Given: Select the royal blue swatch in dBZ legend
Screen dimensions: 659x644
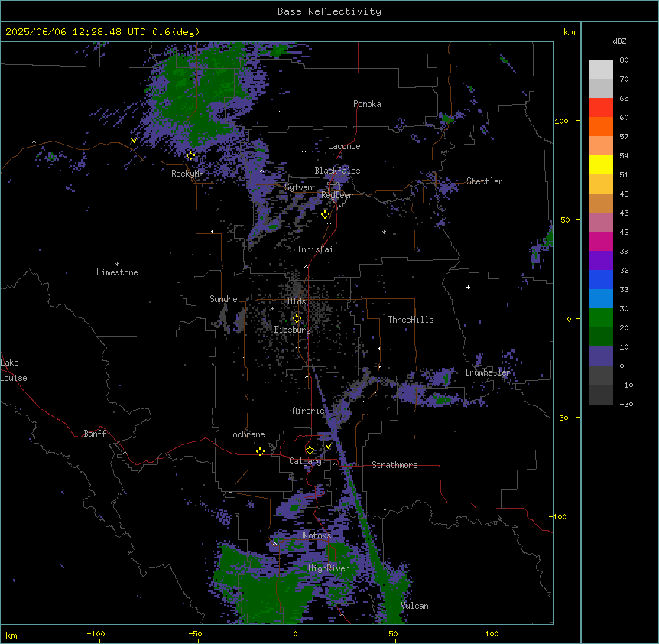Looking at the screenshot, I should pyautogui.click(x=601, y=279).
